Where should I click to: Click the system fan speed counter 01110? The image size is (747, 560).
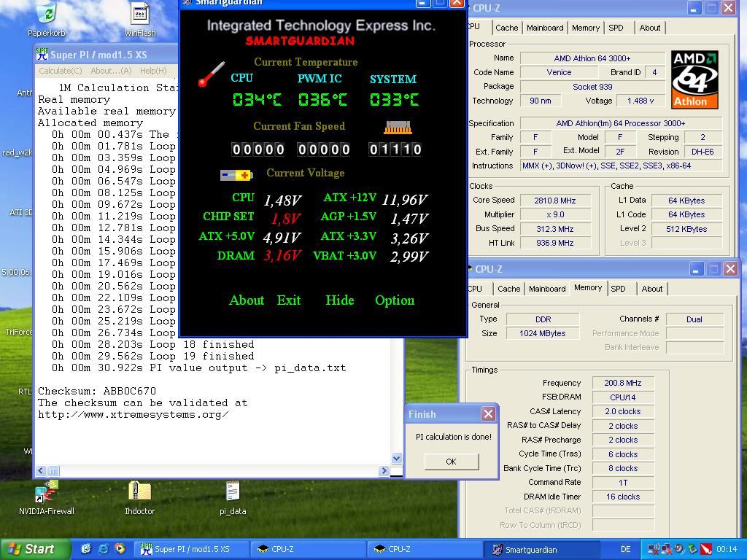[395, 149]
